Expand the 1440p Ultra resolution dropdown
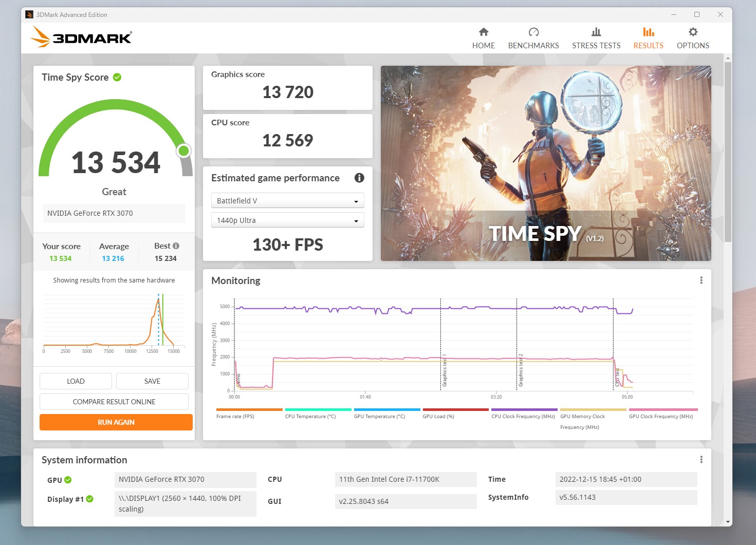This screenshot has height=545, width=756. click(x=287, y=220)
